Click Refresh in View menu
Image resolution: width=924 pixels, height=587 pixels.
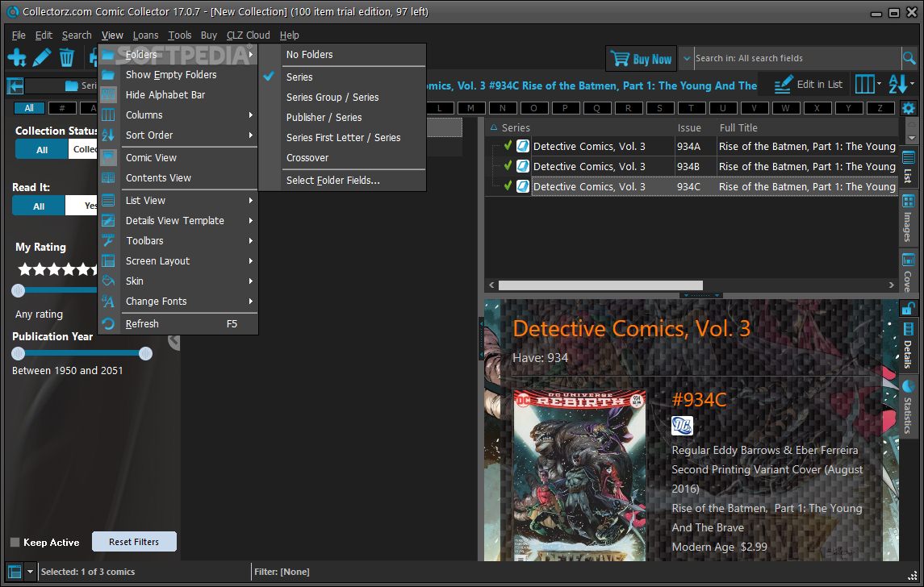(x=178, y=324)
